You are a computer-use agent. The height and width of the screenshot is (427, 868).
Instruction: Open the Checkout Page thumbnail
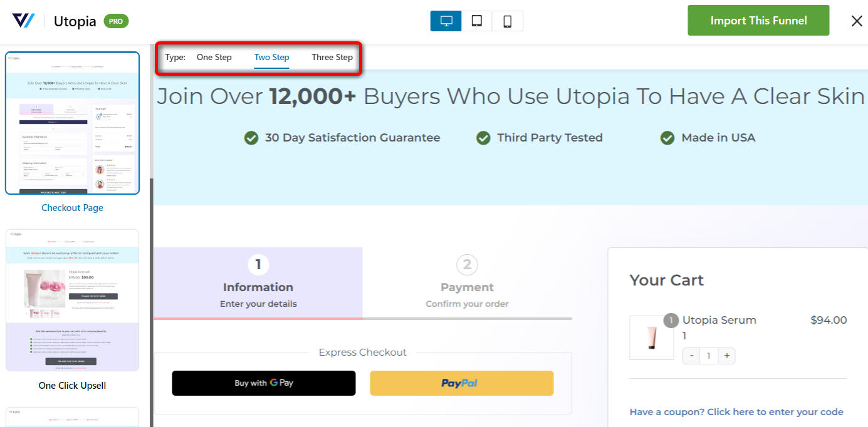[x=72, y=123]
